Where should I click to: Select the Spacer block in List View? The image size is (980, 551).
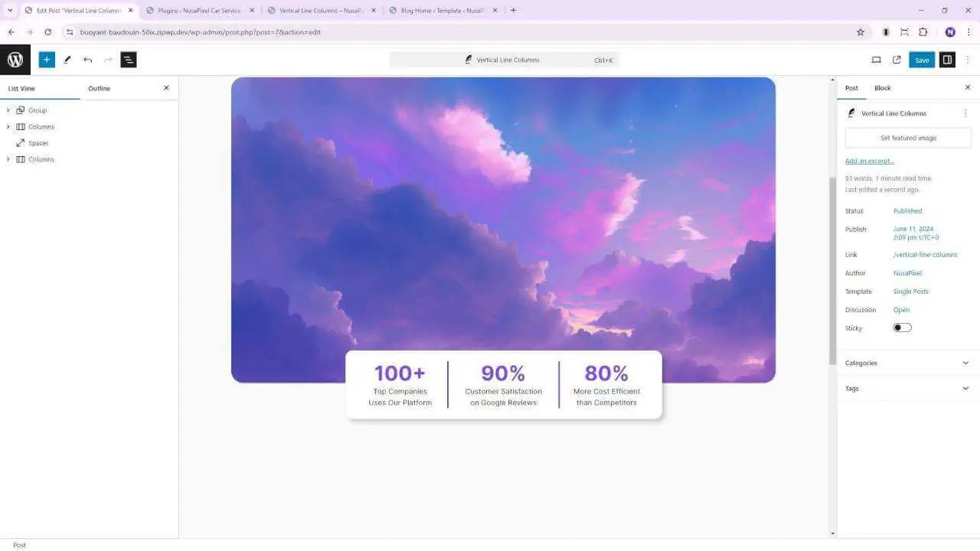(x=38, y=143)
